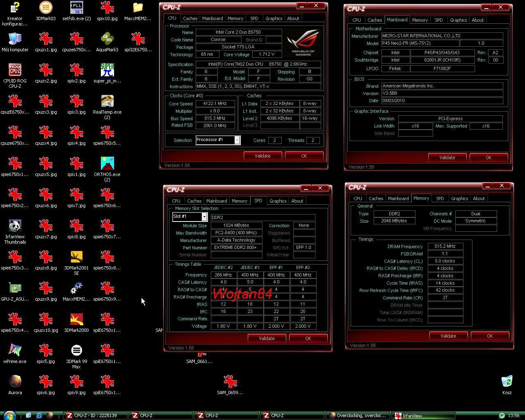
Task: Click Validate in CPU window
Action: [x=262, y=156]
